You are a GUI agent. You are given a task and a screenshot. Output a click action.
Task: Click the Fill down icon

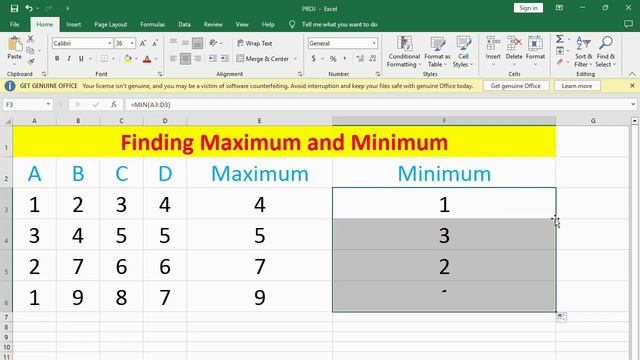tap(560, 51)
